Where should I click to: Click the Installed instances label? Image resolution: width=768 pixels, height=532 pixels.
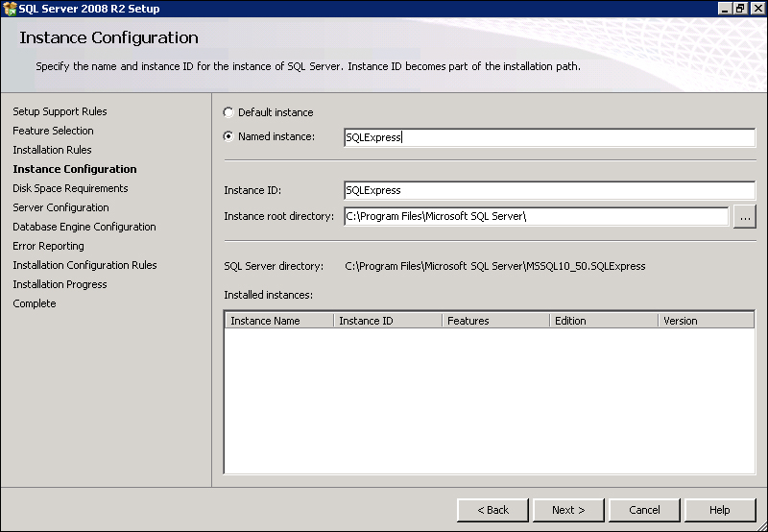click(x=268, y=295)
